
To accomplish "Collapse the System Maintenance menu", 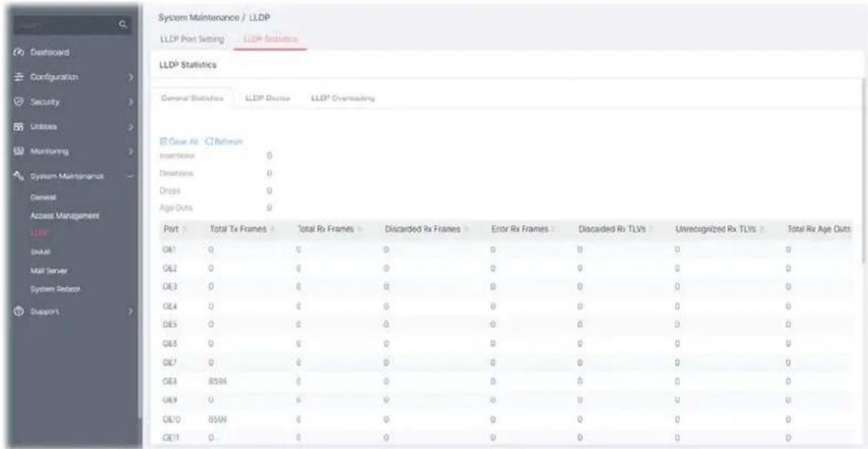I will click(130, 176).
